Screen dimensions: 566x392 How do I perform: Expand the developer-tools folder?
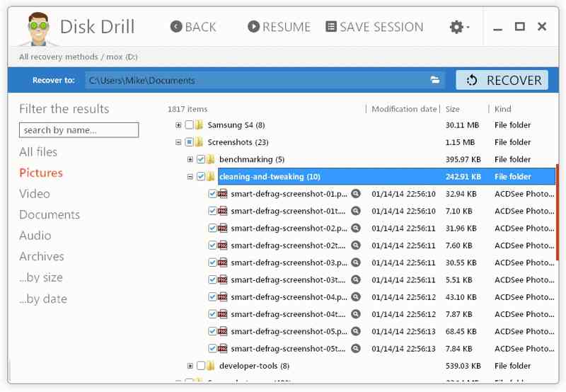(190, 366)
